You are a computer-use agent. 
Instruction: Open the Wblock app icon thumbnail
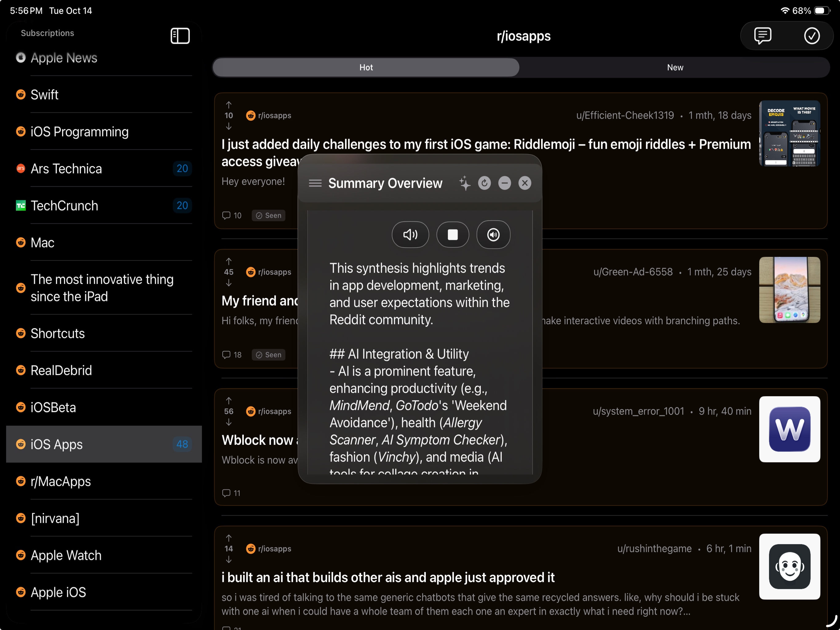click(x=789, y=429)
